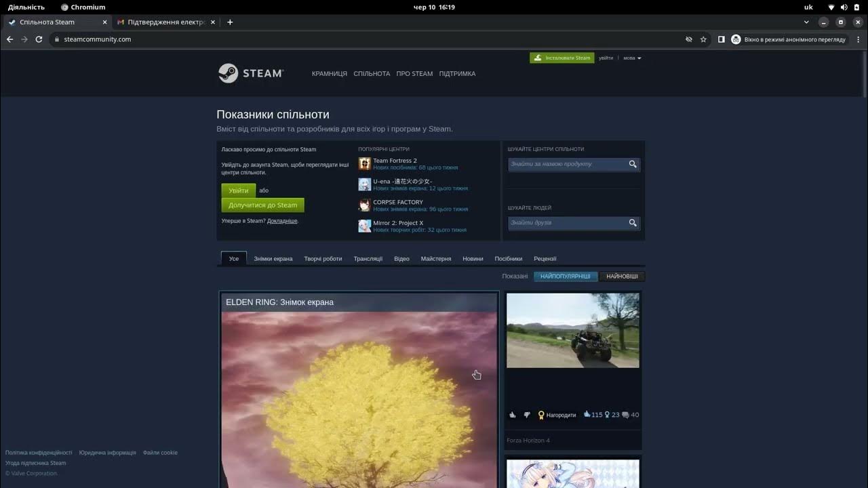Click Team Fortress 2 hub icon
868x488 pixels.
click(365, 163)
